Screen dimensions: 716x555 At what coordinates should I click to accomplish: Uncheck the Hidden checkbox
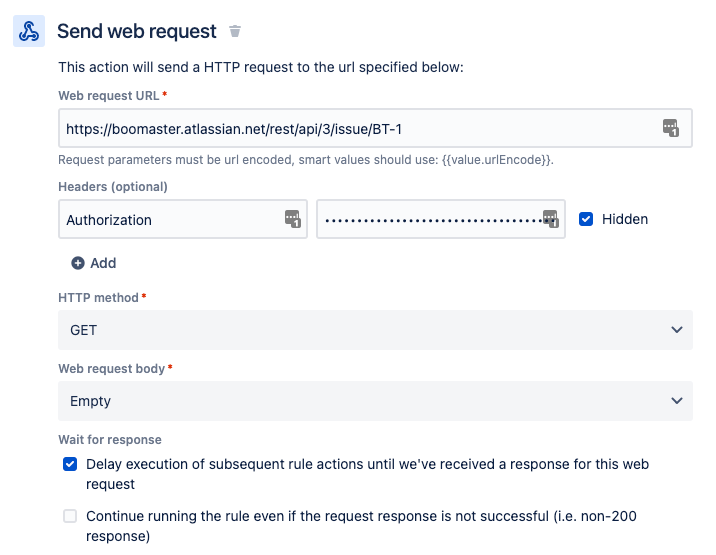pyautogui.click(x=586, y=219)
